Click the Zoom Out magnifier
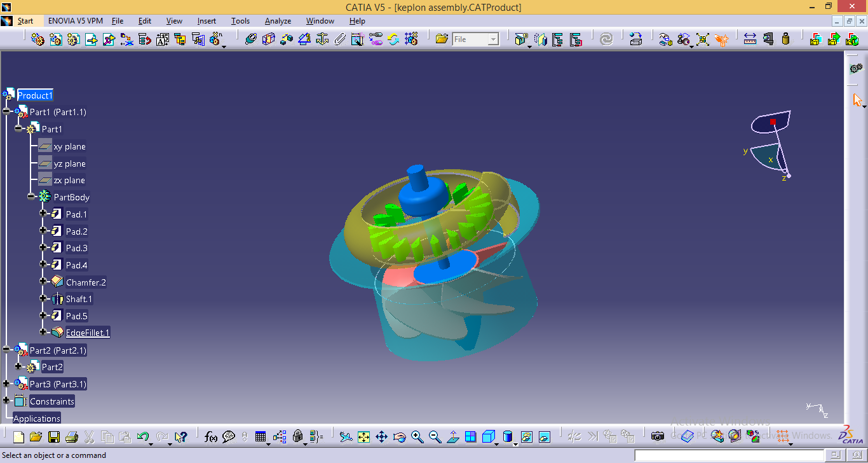Image resolution: width=868 pixels, height=463 pixels. 435,436
